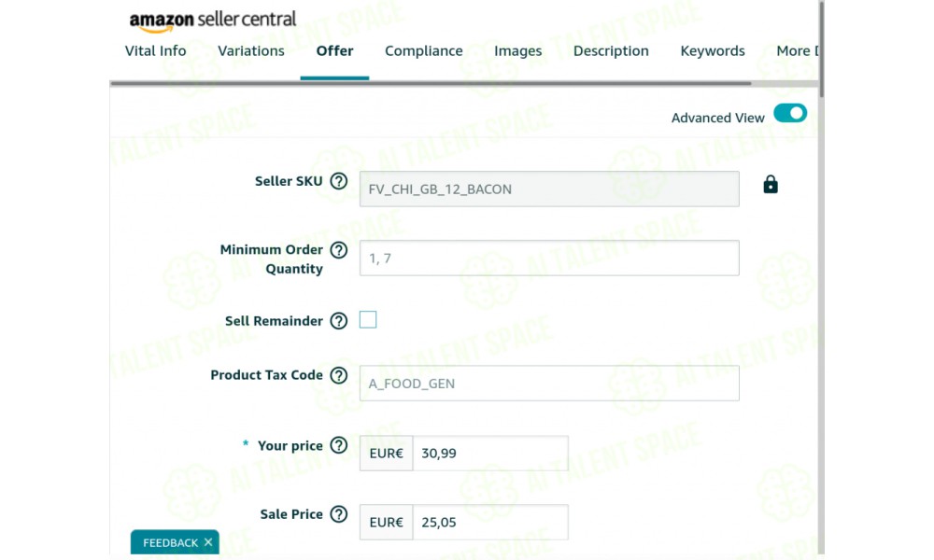This screenshot has width=934, height=560.
Task: Go to the Compliance tab
Action: click(x=423, y=51)
